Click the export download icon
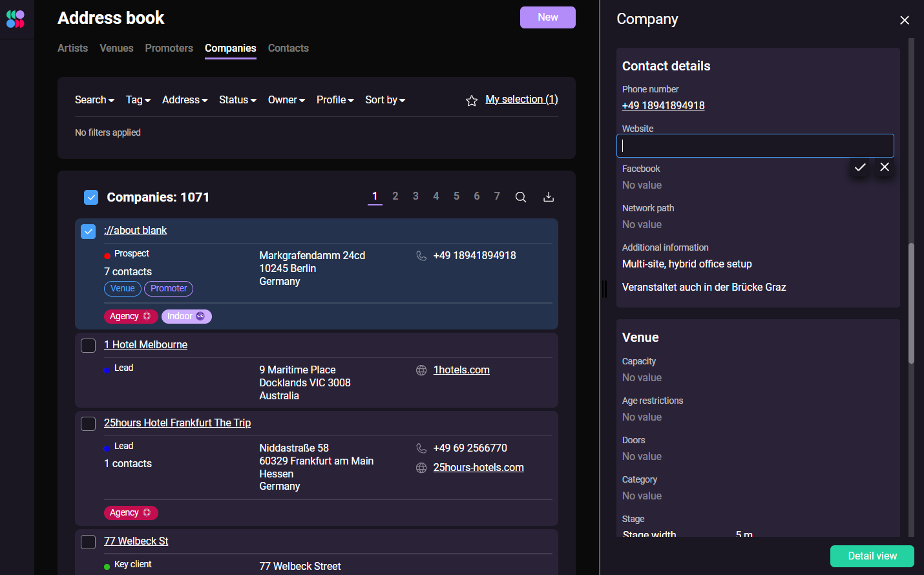924x575 pixels. click(549, 197)
